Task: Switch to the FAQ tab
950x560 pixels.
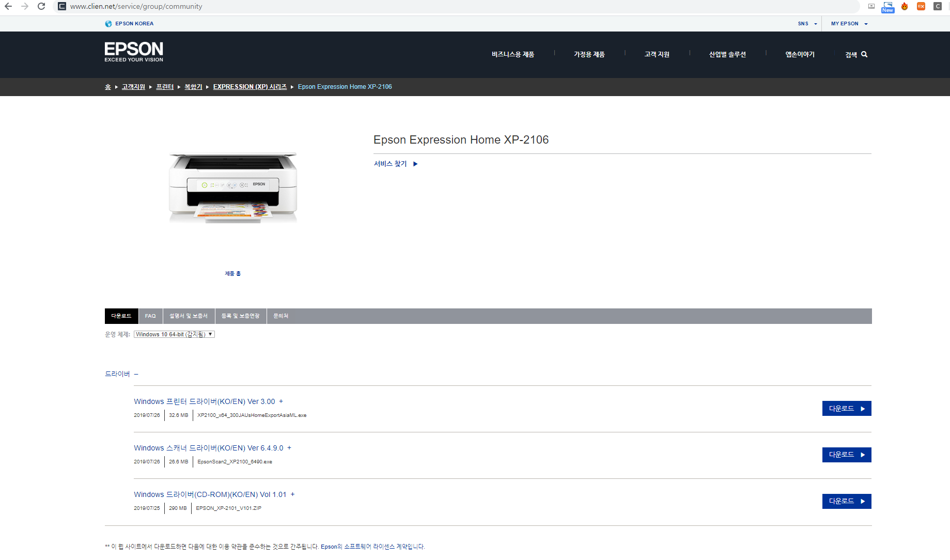Action: click(x=150, y=316)
